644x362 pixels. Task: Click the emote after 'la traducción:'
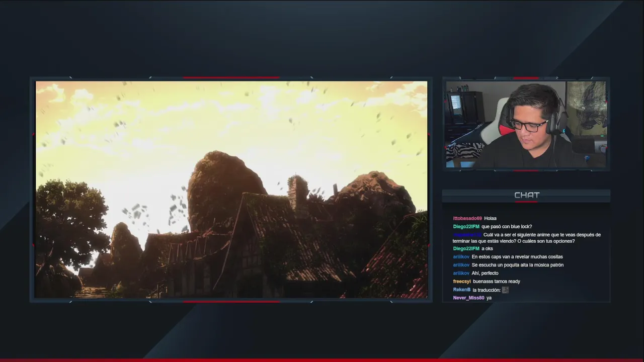pos(505,290)
